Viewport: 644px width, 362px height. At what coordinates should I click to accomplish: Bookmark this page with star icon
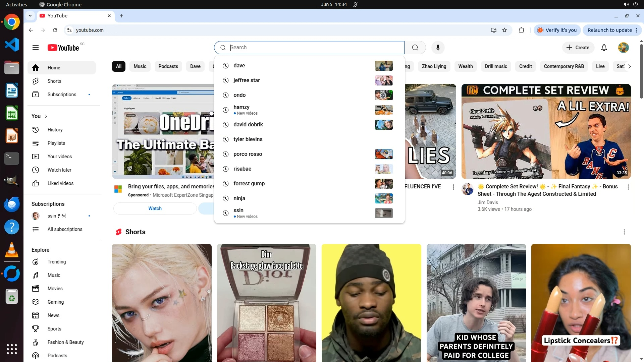[x=504, y=30]
